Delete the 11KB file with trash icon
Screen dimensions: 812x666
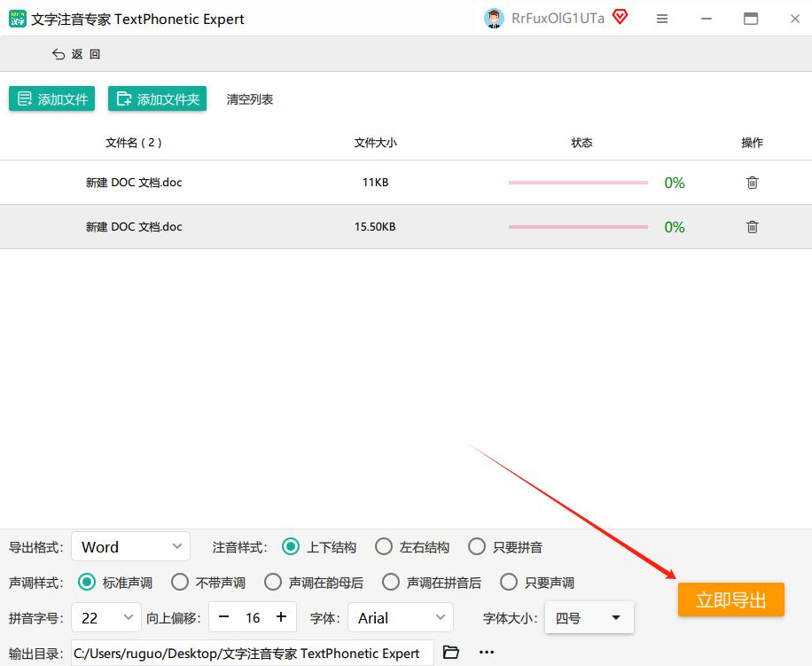pyautogui.click(x=752, y=183)
